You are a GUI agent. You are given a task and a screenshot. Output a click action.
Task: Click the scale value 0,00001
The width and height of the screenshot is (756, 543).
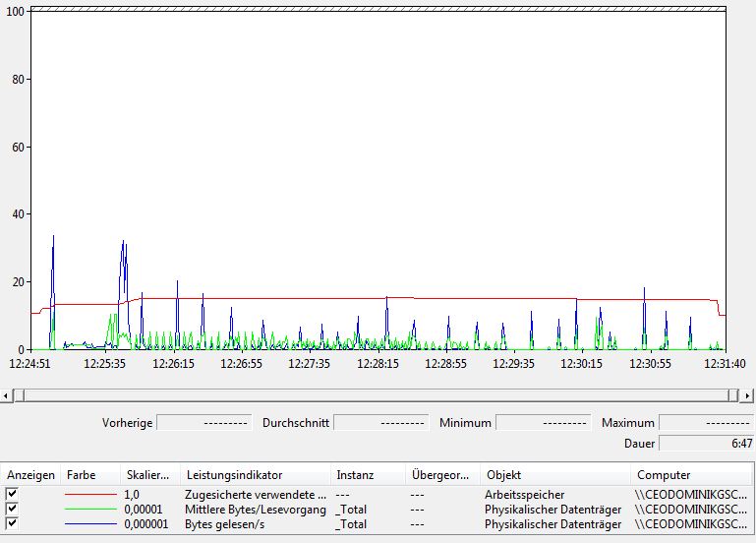point(144,510)
